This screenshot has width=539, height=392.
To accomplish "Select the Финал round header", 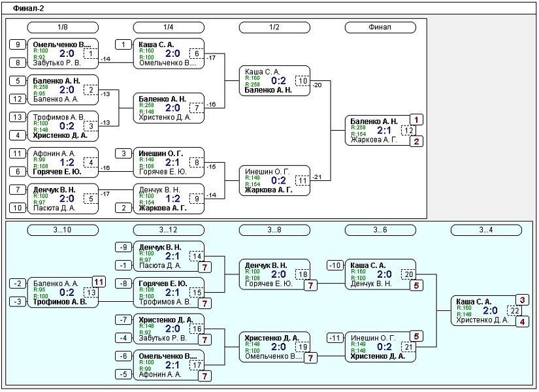I will point(380,27).
